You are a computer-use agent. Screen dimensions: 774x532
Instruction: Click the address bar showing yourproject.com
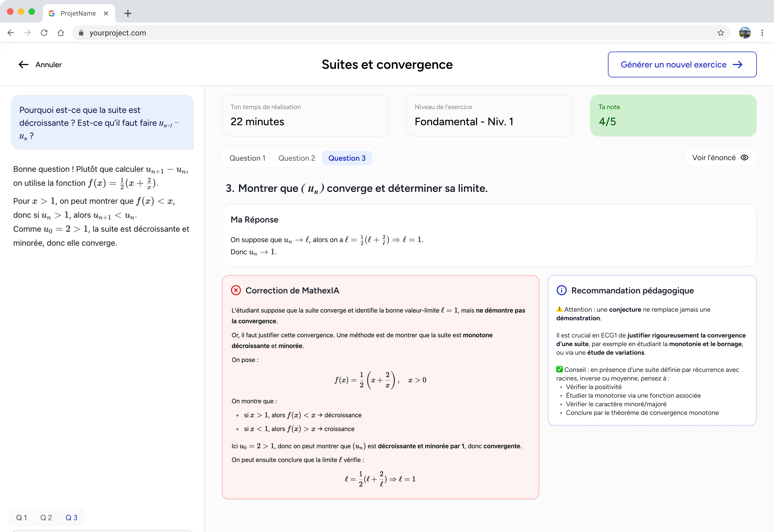click(x=401, y=33)
